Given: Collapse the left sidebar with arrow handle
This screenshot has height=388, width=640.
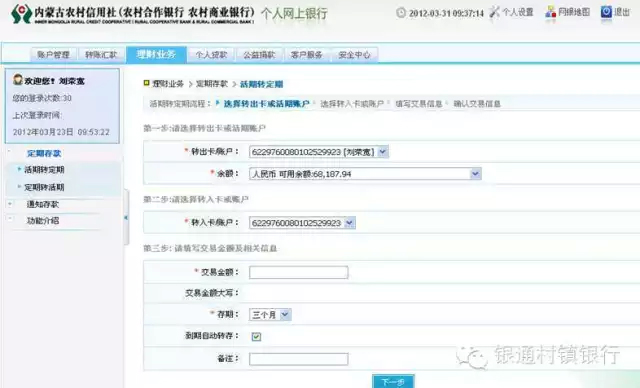Looking at the screenshot, I should (x=126, y=217).
